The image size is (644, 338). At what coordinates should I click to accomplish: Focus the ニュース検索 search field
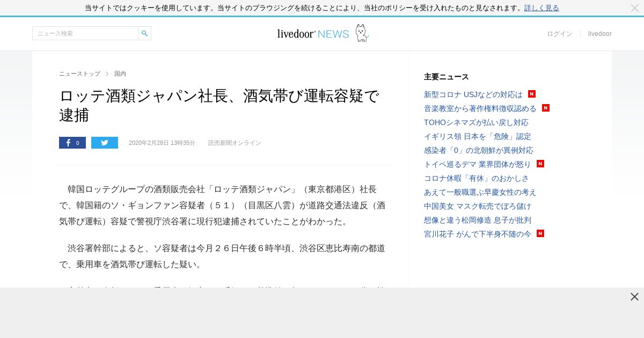85,33
